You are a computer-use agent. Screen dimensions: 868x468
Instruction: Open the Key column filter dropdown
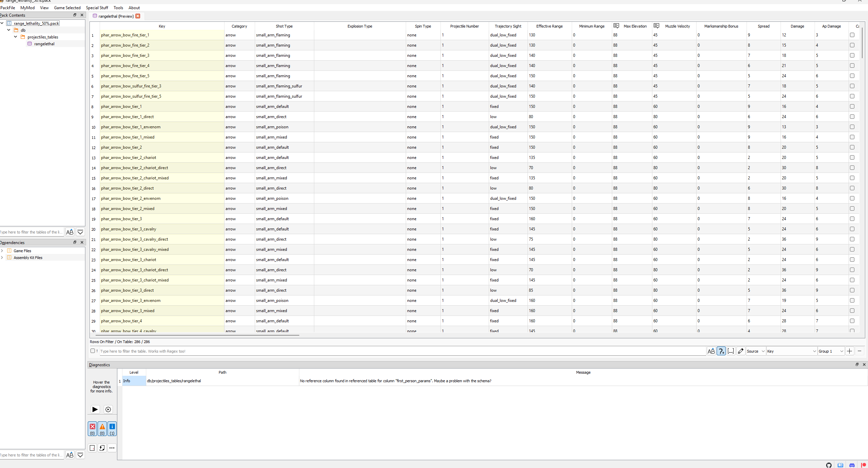[x=791, y=351]
